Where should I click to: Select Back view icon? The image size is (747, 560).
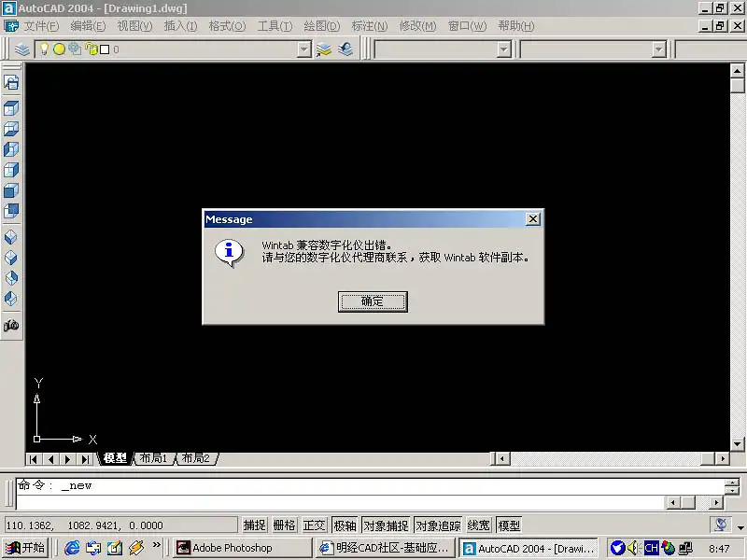pyautogui.click(x=11, y=210)
